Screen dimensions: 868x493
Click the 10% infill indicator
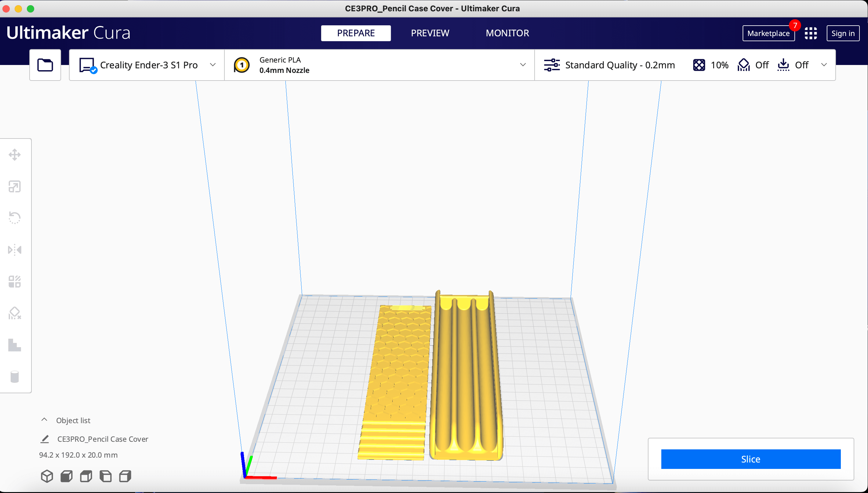(x=711, y=65)
